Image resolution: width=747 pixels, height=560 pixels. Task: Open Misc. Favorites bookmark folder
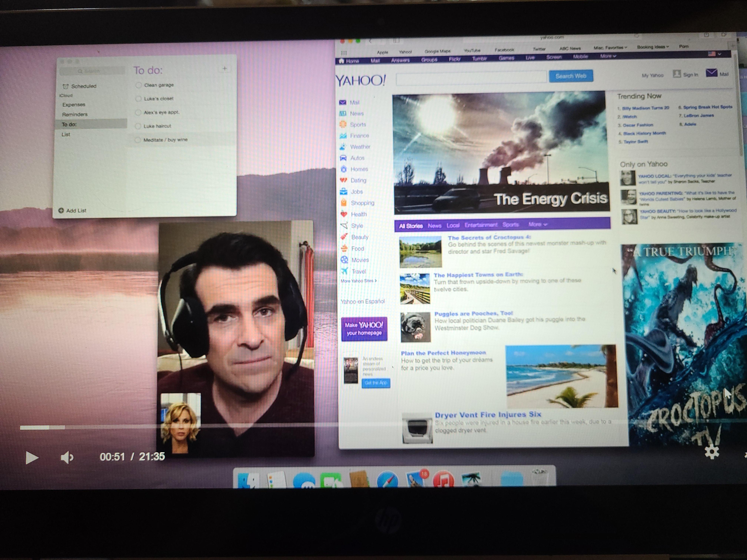(x=610, y=48)
